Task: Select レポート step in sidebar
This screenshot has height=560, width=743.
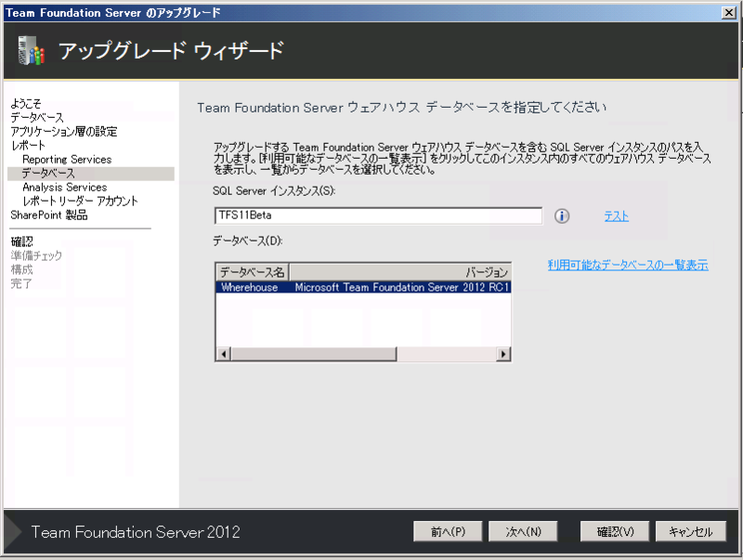Action: [x=28, y=146]
